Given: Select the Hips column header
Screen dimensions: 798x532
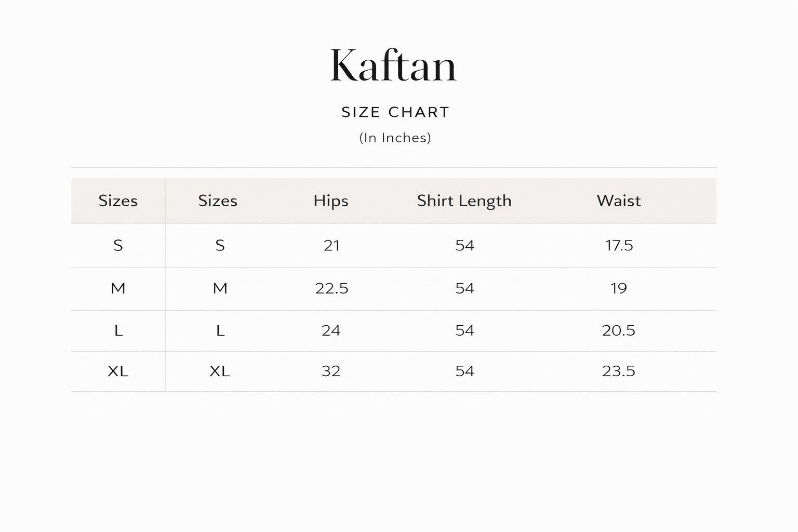Looking at the screenshot, I should pyautogui.click(x=331, y=201).
